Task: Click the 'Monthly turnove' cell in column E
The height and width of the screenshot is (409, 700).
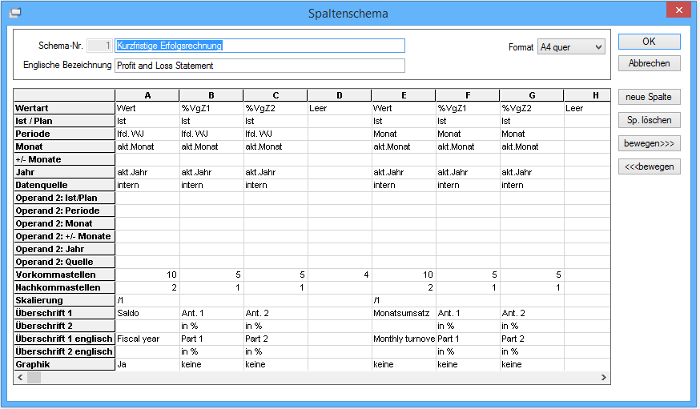Action: 404,339
